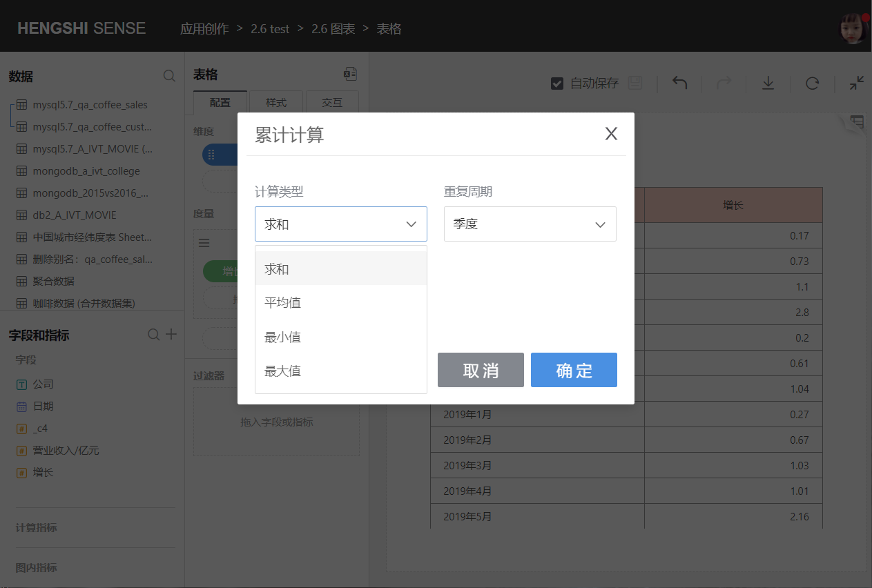Viewport: 872px width, 588px height.
Task: Click the HENGSHI SENSE logo
Action: coord(81,28)
